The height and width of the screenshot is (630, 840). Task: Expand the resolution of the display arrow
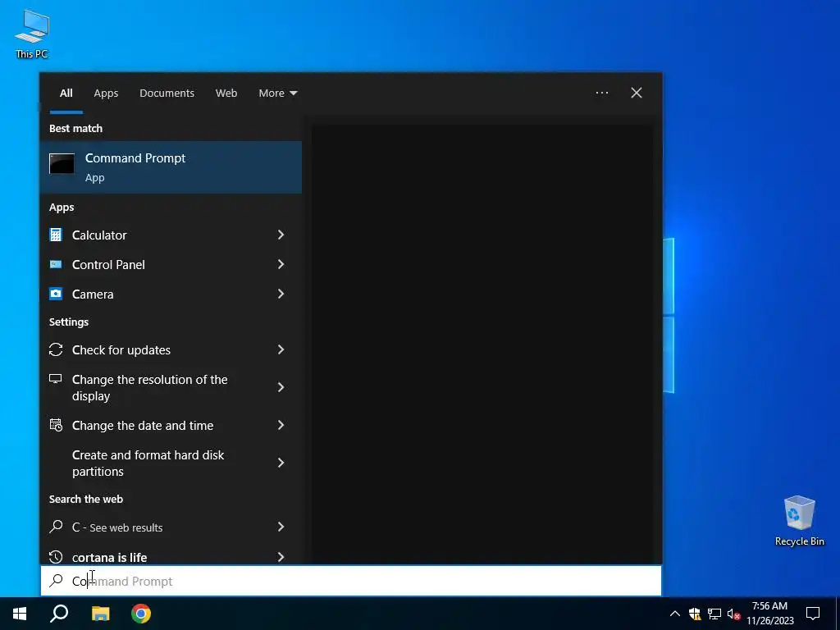[281, 387]
